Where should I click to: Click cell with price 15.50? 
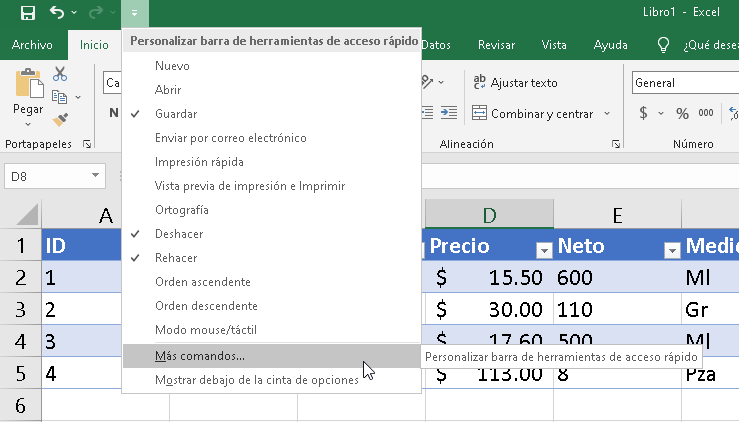point(489,277)
